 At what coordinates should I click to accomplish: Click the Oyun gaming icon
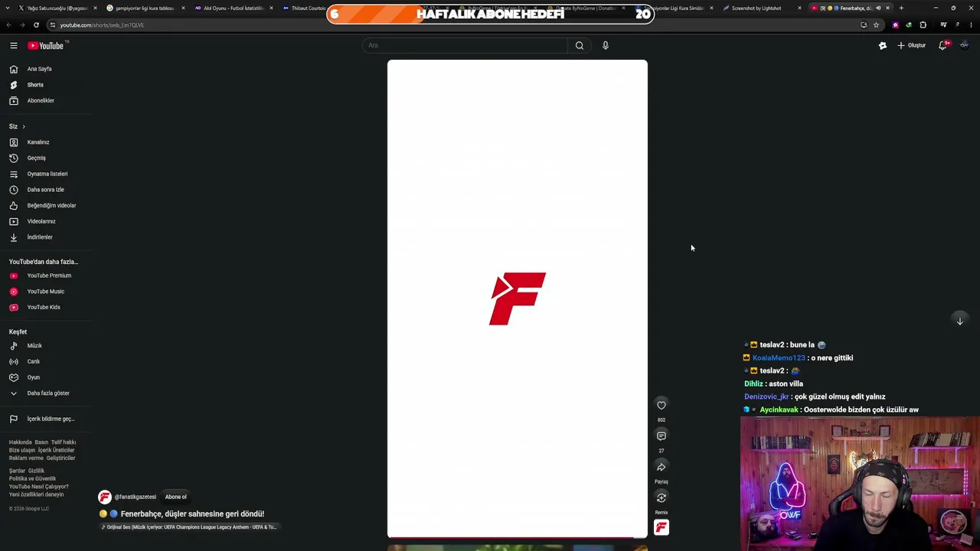point(13,377)
